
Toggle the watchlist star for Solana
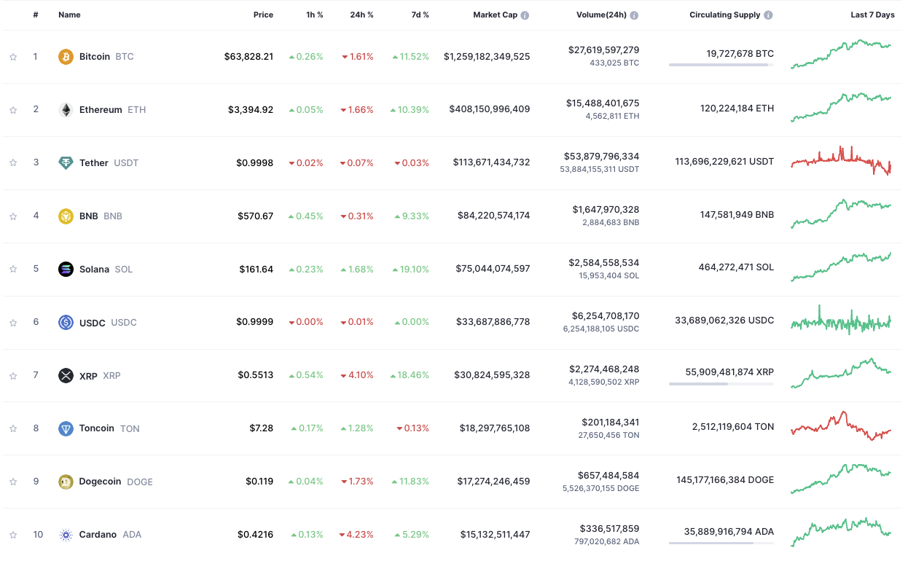pyautogui.click(x=13, y=270)
